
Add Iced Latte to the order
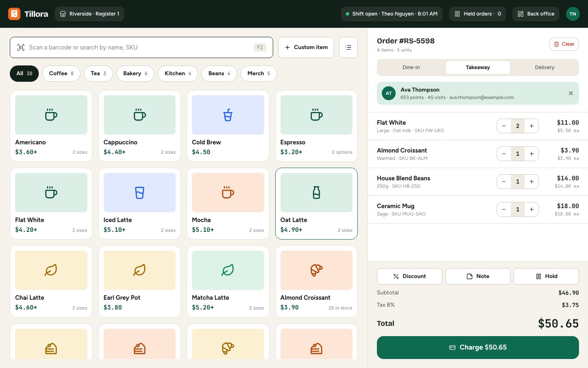[x=140, y=204]
